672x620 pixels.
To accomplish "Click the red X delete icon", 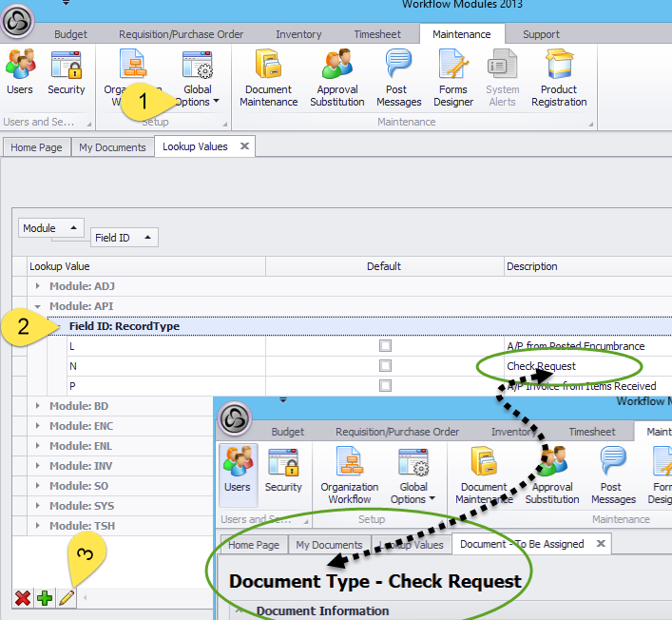I will 22,598.
